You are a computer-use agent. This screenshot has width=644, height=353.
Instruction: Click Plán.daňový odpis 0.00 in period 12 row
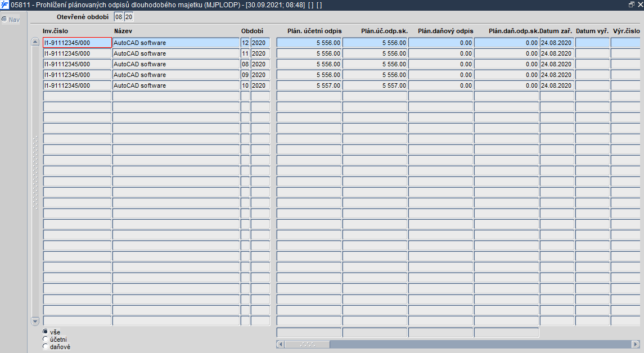[x=440, y=43]
